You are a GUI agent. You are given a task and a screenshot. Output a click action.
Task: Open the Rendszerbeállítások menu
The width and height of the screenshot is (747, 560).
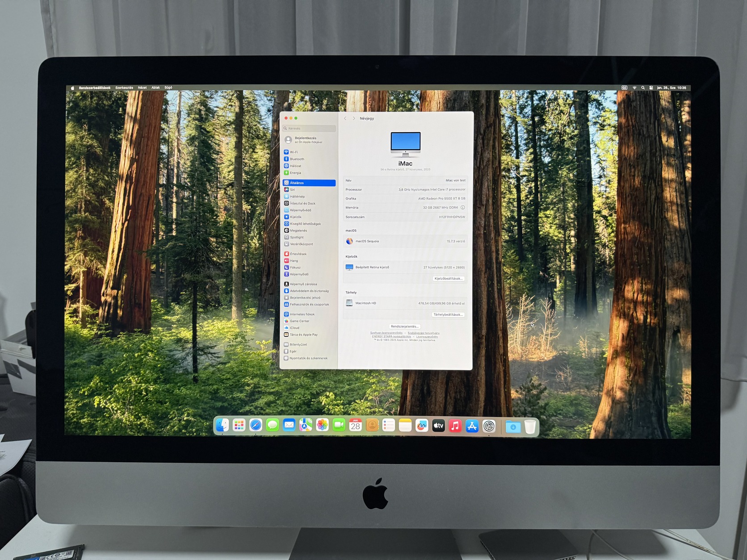tap(95, 88)
